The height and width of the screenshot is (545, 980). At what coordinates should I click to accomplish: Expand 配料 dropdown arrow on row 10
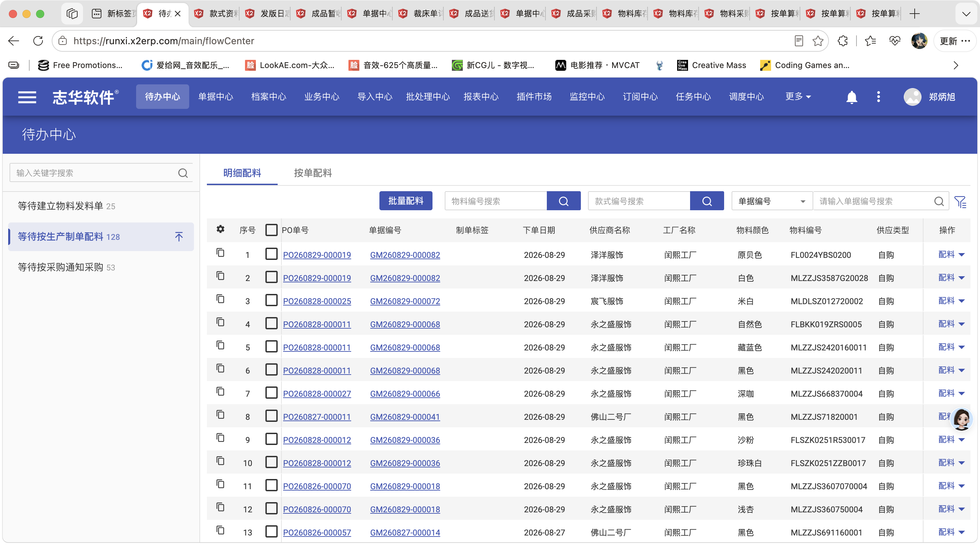(x=961, y=463)
